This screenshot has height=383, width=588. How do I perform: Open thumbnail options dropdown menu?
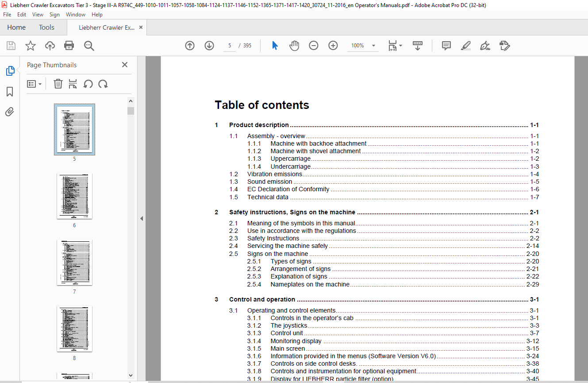coord(34,84)
